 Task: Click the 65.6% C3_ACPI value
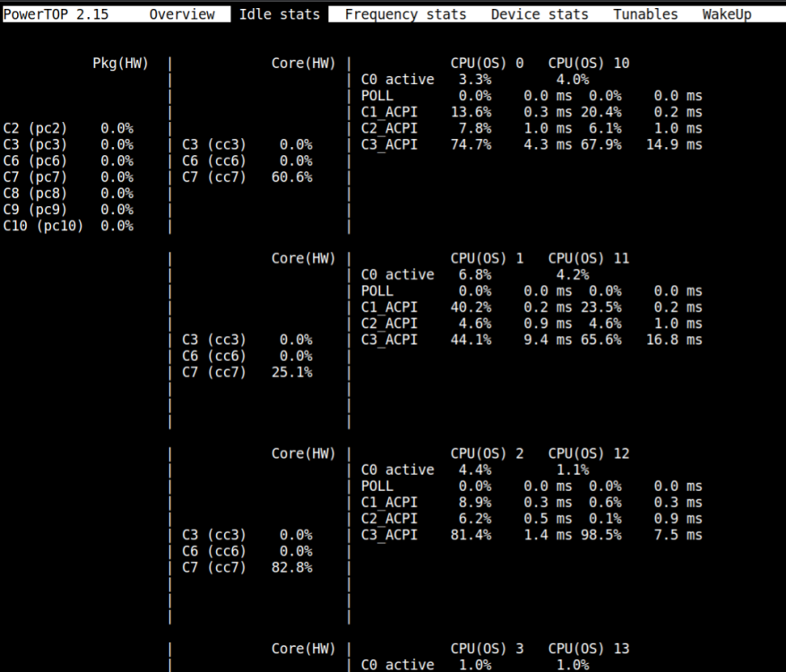pyautogui.click(x=601, y=340)
